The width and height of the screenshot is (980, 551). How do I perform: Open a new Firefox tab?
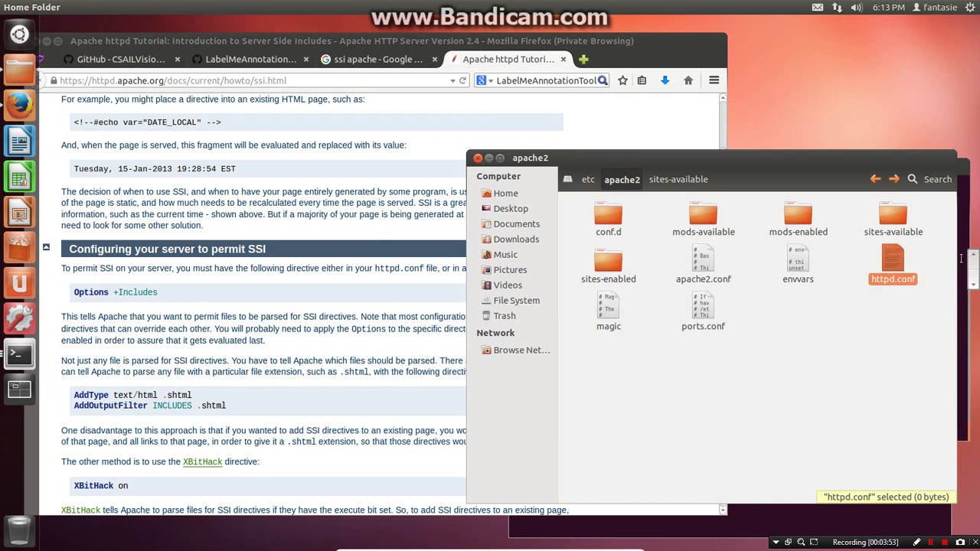[583, 59]
